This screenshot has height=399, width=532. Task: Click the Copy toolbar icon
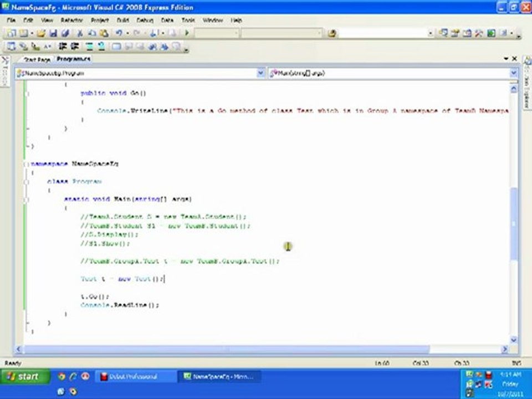(92, 33)
